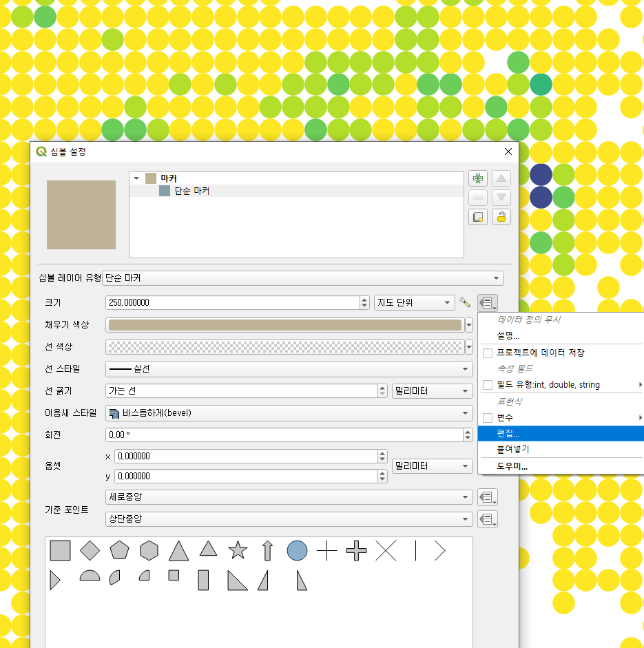644x648 pixels.
Task: Check the 변수 variable menu entry
Action: click(x=488, y=418)
